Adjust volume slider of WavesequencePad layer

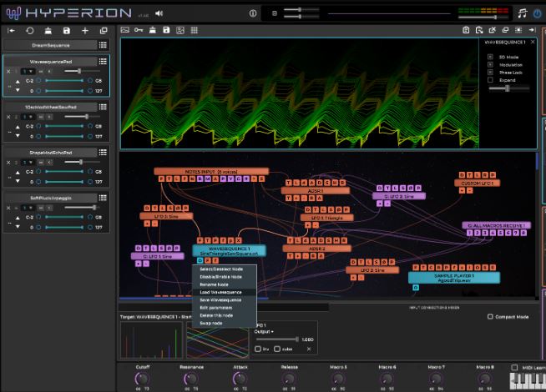tap(82, 71)
